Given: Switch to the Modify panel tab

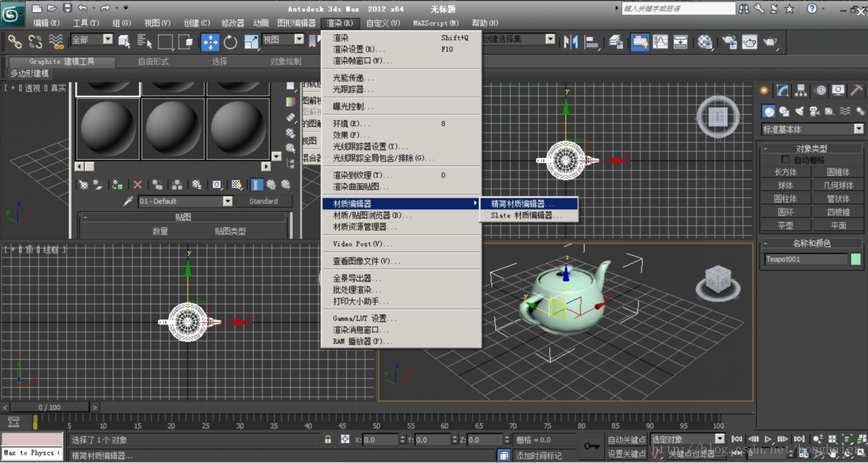Looking at the screenshot, I should coord(782,90).
